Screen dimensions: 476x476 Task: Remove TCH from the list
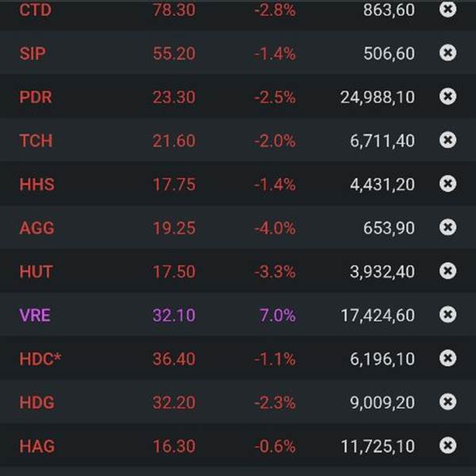tap(448, 140)
